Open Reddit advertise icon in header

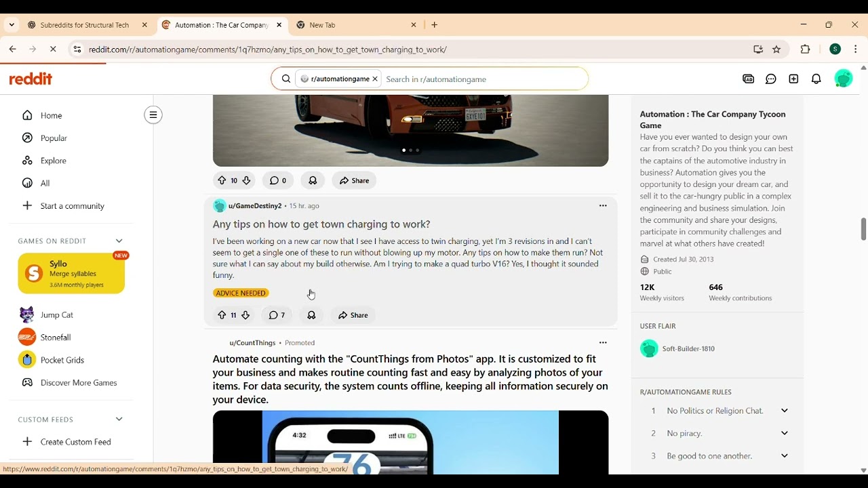click(749, 79)
